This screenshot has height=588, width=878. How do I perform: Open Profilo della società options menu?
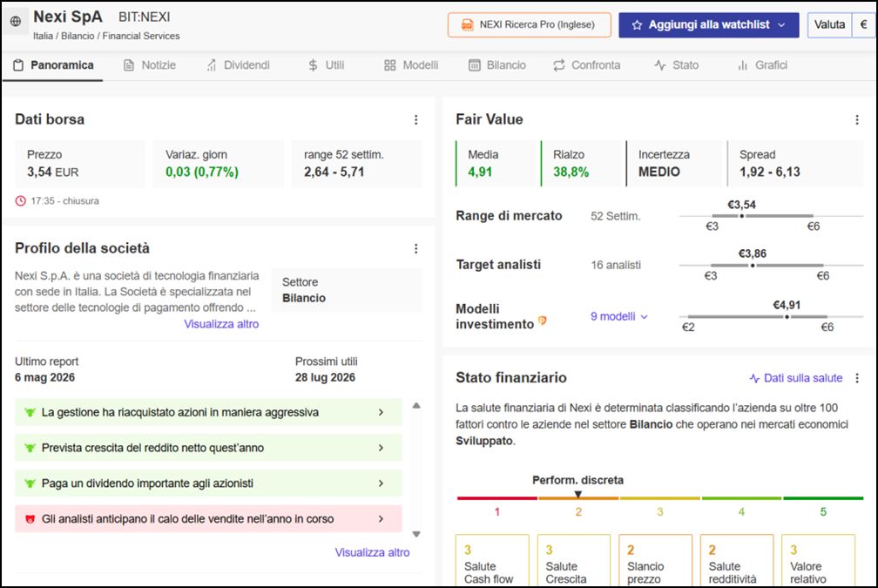coord(415,248)
